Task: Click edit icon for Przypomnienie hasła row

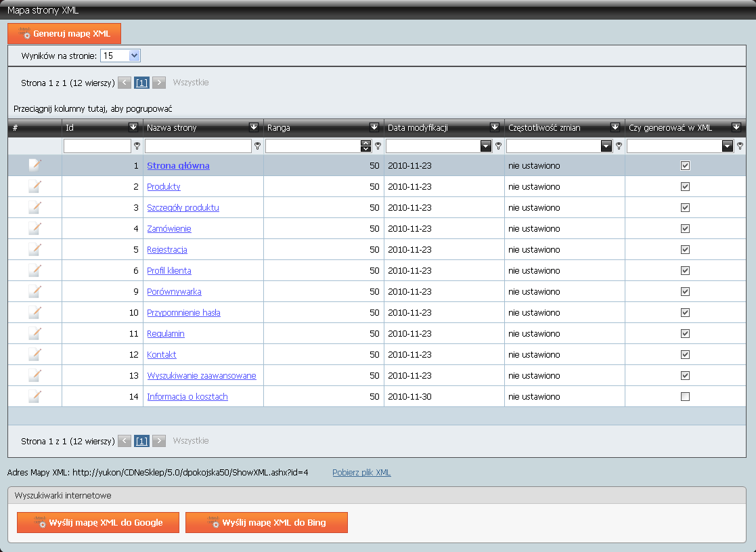Action: 35,312
